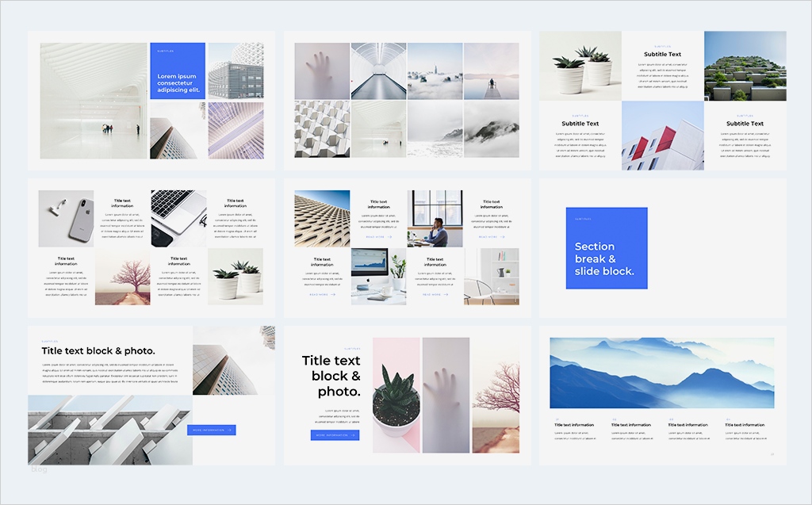
Task: Select the laptop keyboard photo
Action: (x=178, y=219)
